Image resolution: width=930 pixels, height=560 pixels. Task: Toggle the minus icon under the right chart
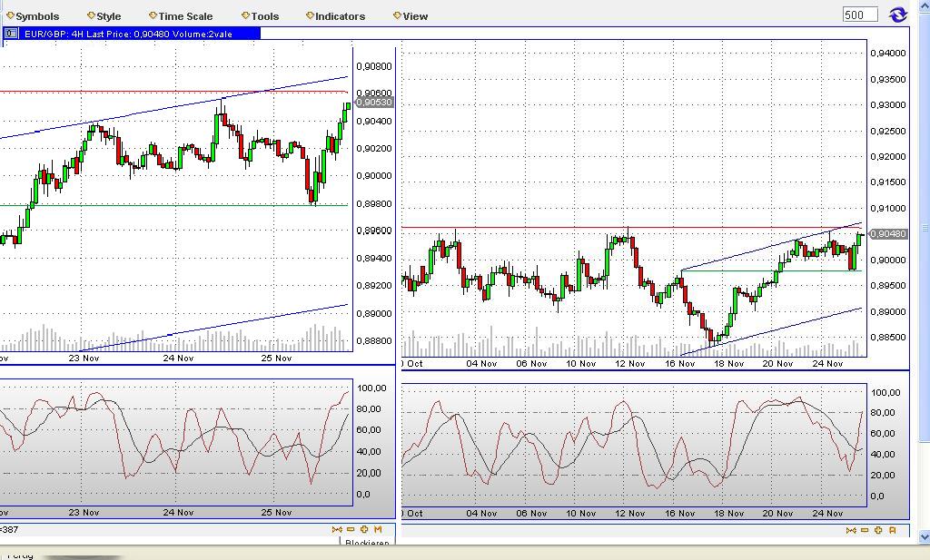[864, 531]
